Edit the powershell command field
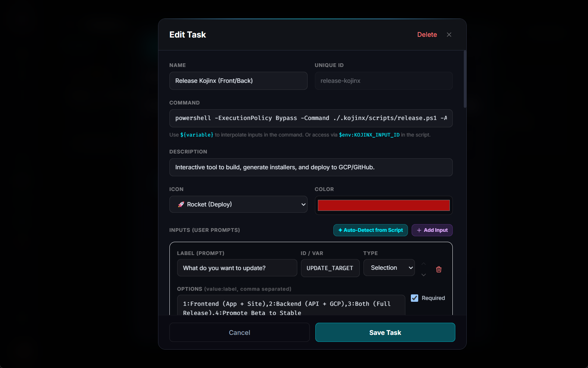The image size is (588, 368). tap(311, 118)
